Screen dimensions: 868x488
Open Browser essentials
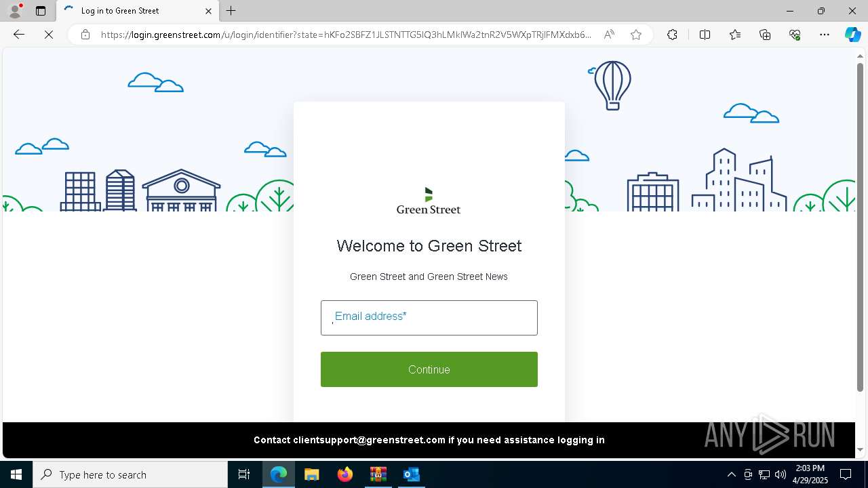click(795, 35)
